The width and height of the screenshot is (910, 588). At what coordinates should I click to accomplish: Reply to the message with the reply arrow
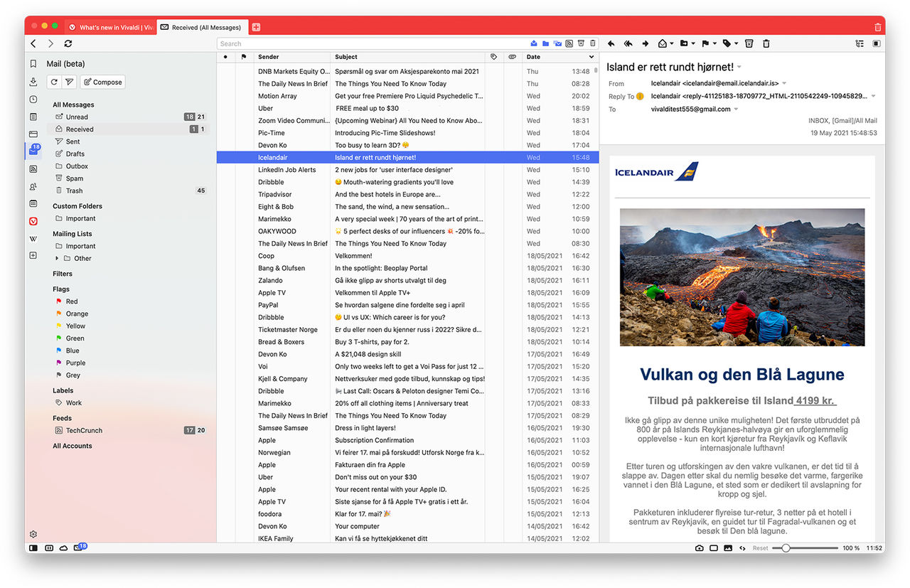[x=611, y=43]
